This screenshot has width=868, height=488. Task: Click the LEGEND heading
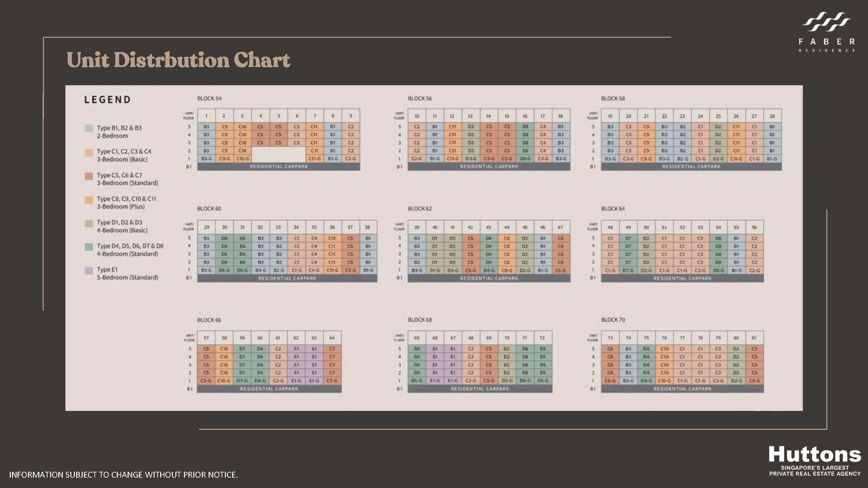[x=107, y=100]
